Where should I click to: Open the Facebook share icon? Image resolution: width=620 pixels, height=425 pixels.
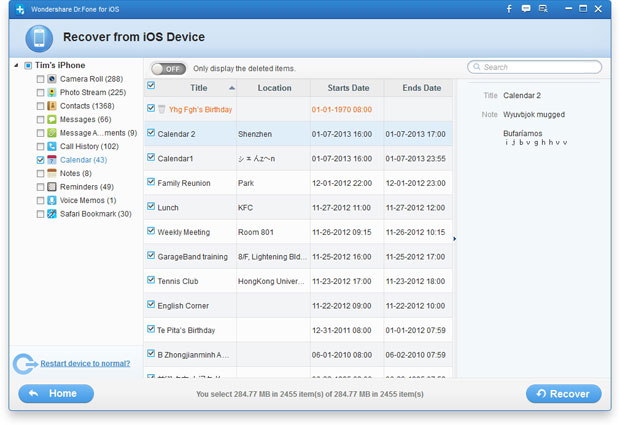point(508,8)
